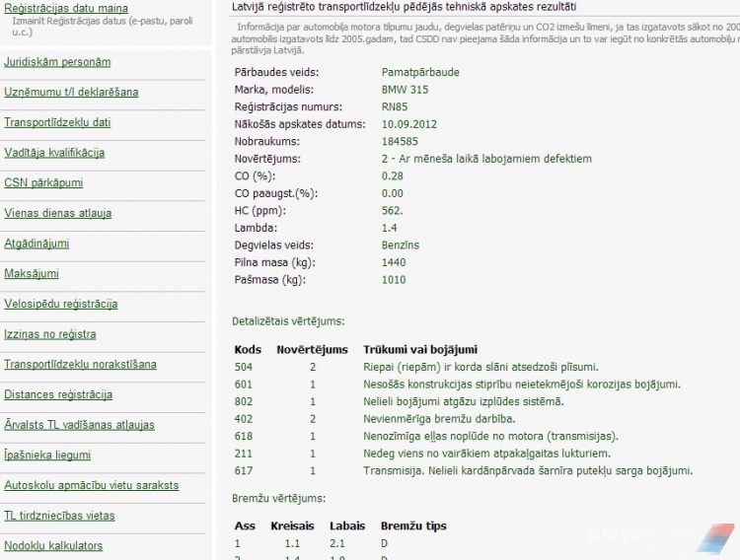This screenshot has width=740, height=560.
Task: Select defect code 211
Action: click(x=244, y=454)
